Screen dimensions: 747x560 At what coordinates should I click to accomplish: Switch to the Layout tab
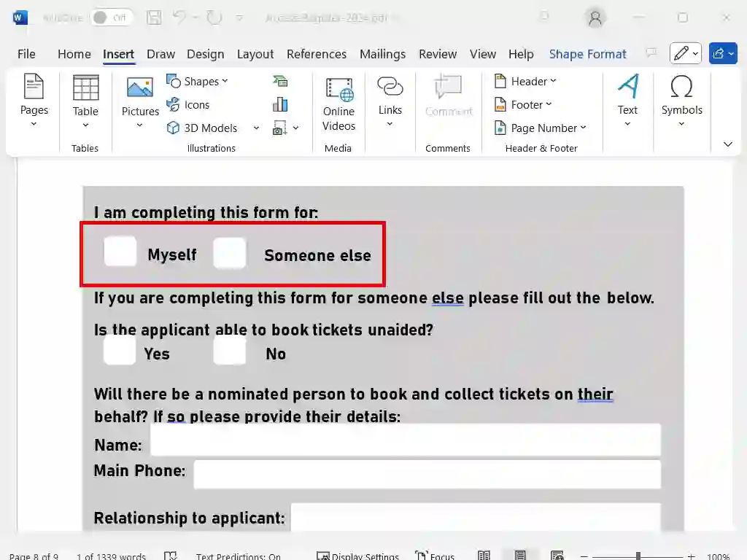[x=255, y=54]
